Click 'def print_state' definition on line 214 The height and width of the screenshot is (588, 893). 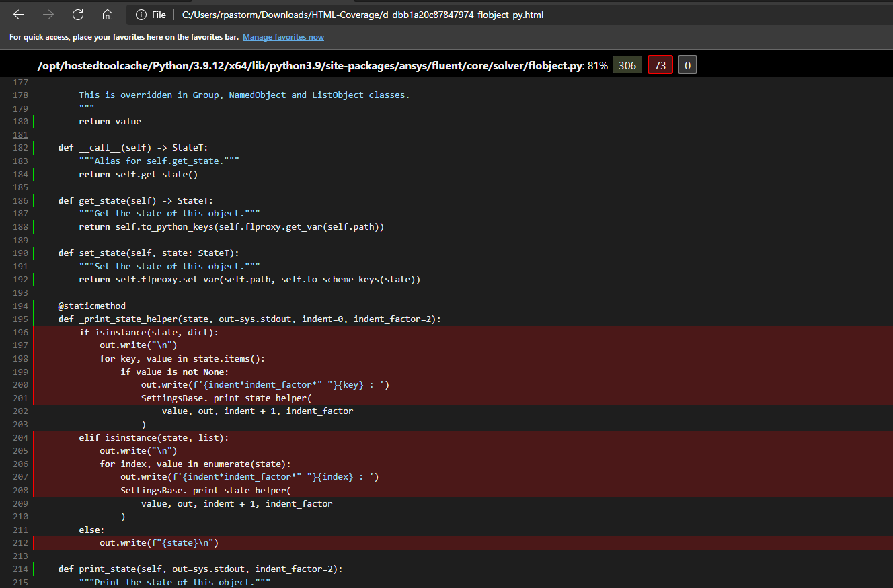coord(200,569)
